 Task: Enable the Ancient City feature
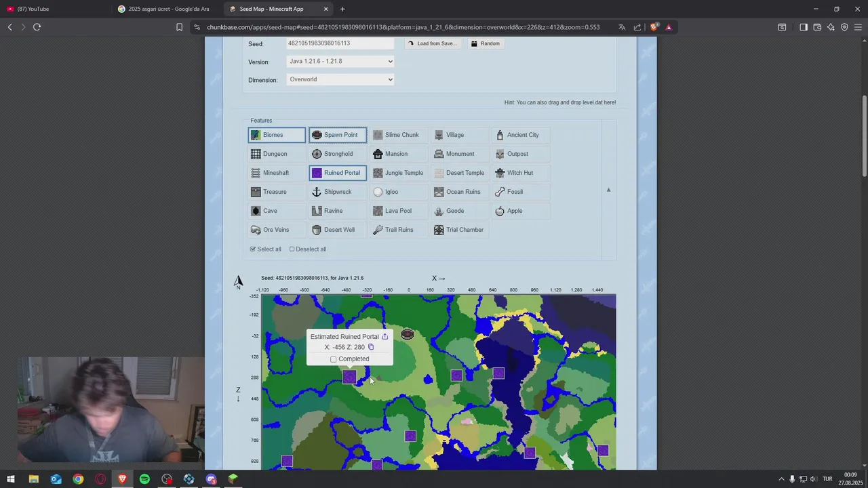[521, 135]
